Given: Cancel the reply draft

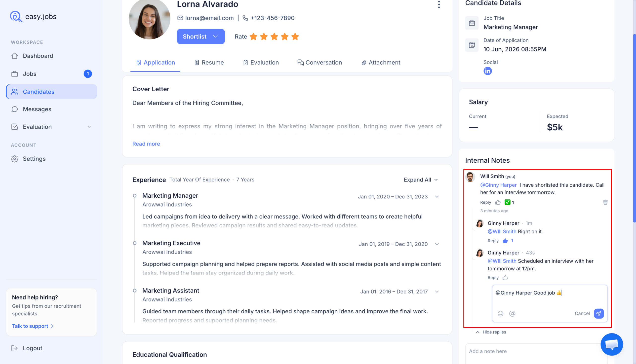Looking at the screenshot, I should tap(582, 314).
